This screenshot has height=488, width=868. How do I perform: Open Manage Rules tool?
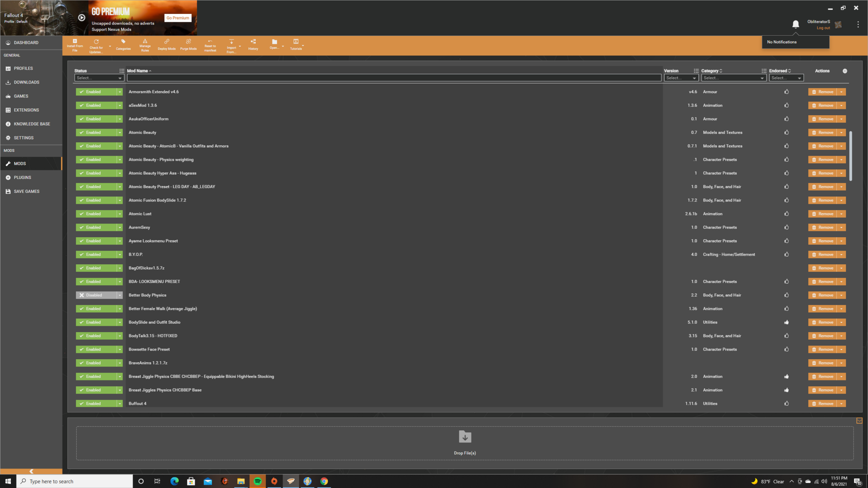click(145, 45)
